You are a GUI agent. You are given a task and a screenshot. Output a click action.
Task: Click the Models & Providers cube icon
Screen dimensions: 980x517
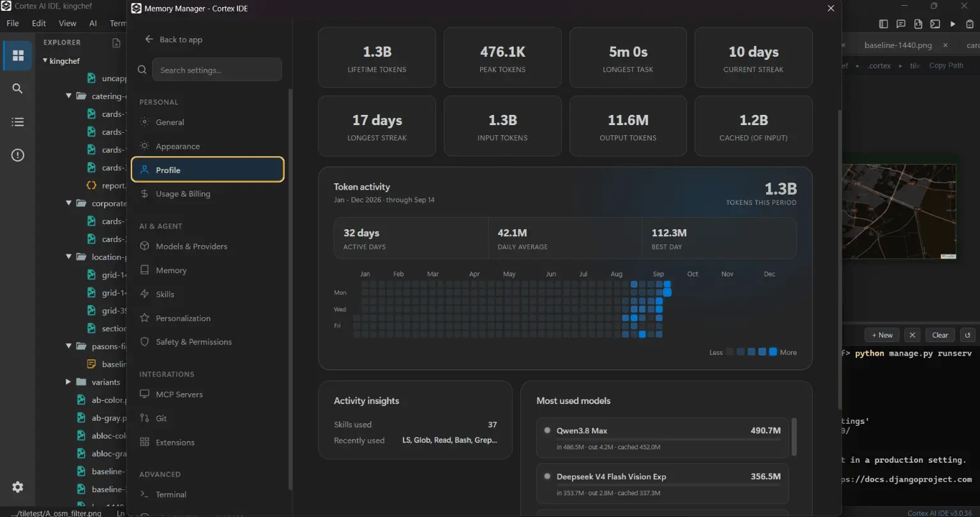click(144, 246)
